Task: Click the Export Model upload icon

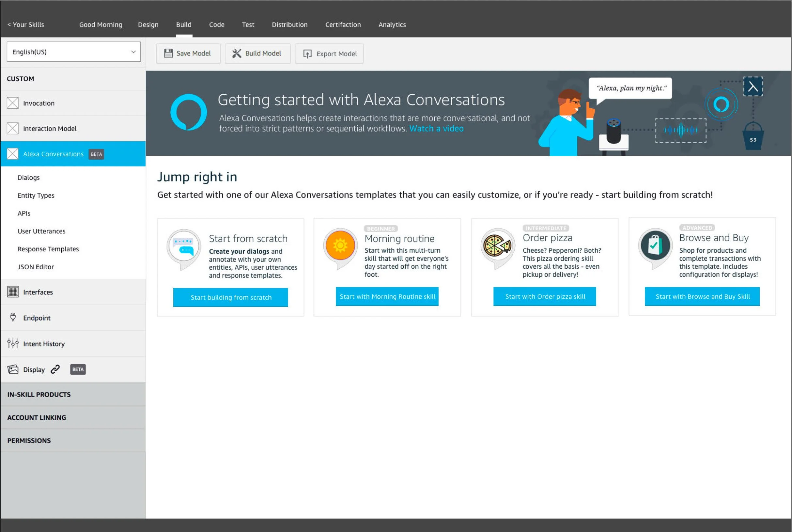Action: point(307,54)
